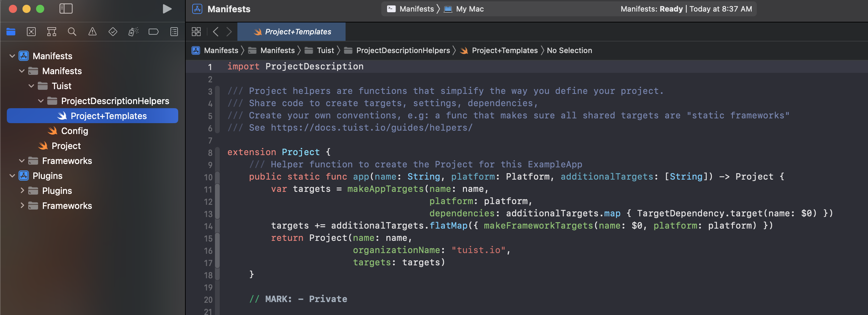This screenshot has width=868, height=315.
Task: Expand the Frameworks folder under Plugins
Action: click(x=22, y=205)
